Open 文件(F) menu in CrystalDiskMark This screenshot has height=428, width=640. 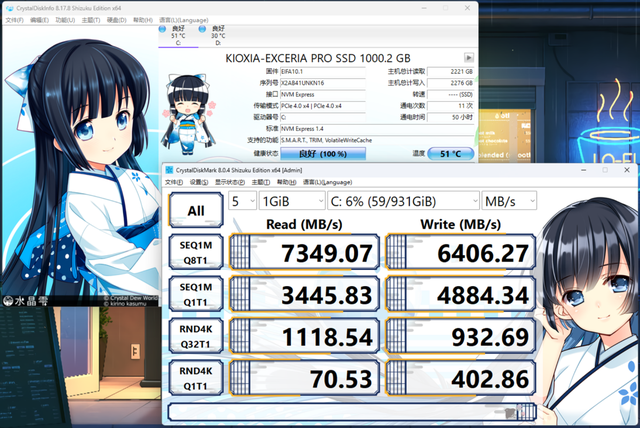174,182
